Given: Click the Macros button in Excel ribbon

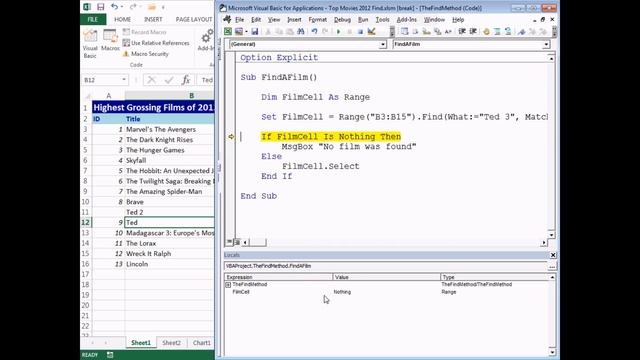Looking at the screenshot, I should point(110,40).
